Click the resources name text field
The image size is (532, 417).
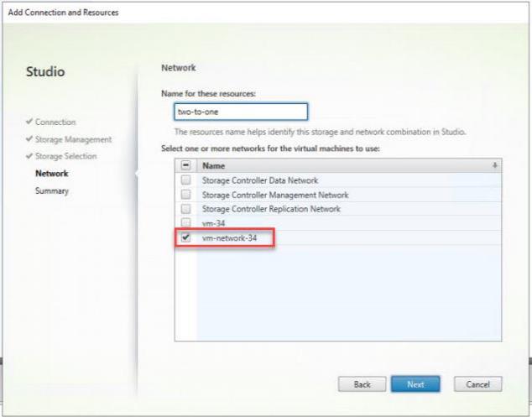[x=236, y=112]
